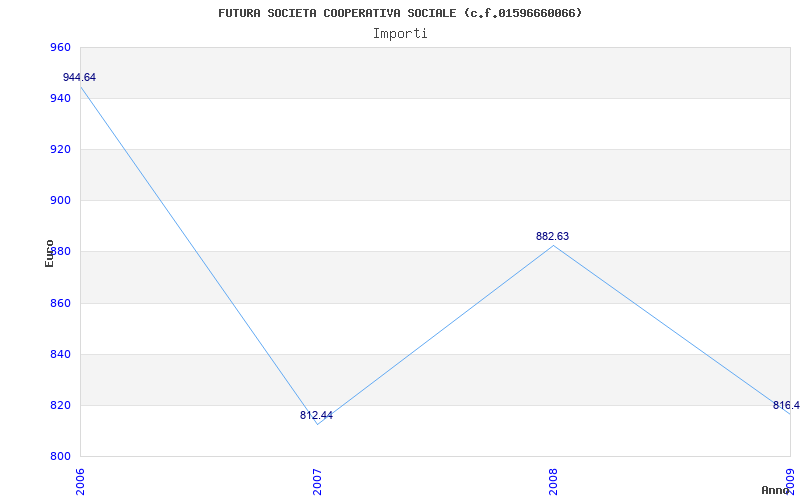Image resolution: width=800 pixels, height=500 pixels.
Task: Click the 960 y-axis tick label
Action: click(x=60, y=48)
